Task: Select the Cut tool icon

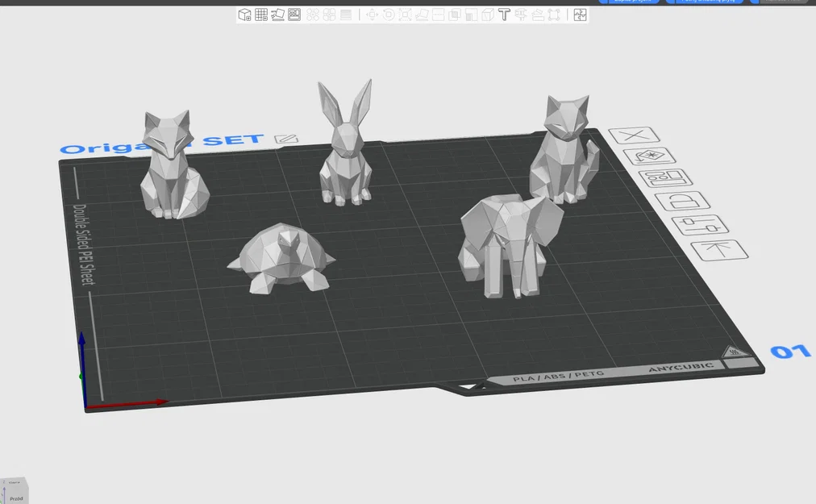Action: (439, 15)
